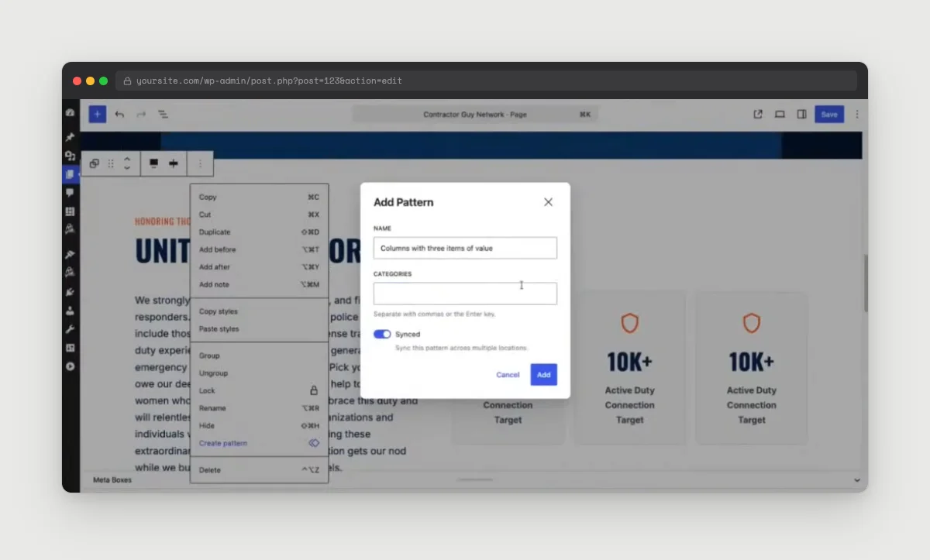Move the block down with arrow
Screen dimensions: 930x560
pyautogui.click(x=127, y=168)
